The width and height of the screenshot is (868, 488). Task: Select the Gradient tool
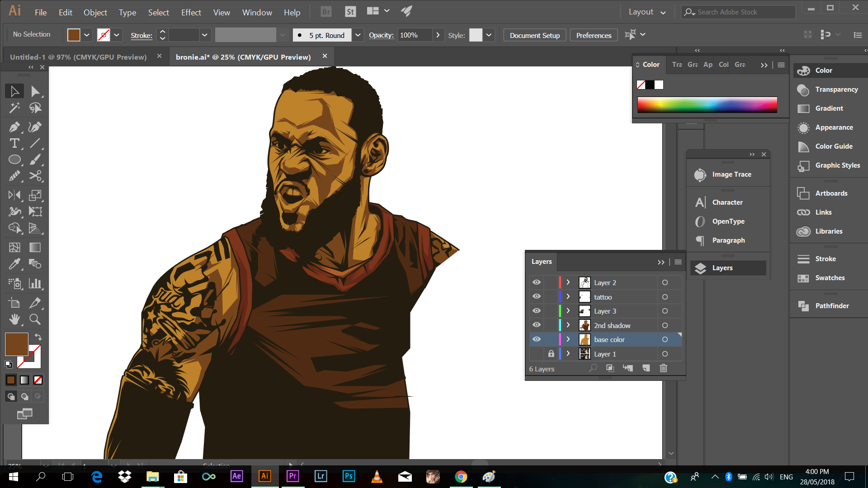(35, 247)
